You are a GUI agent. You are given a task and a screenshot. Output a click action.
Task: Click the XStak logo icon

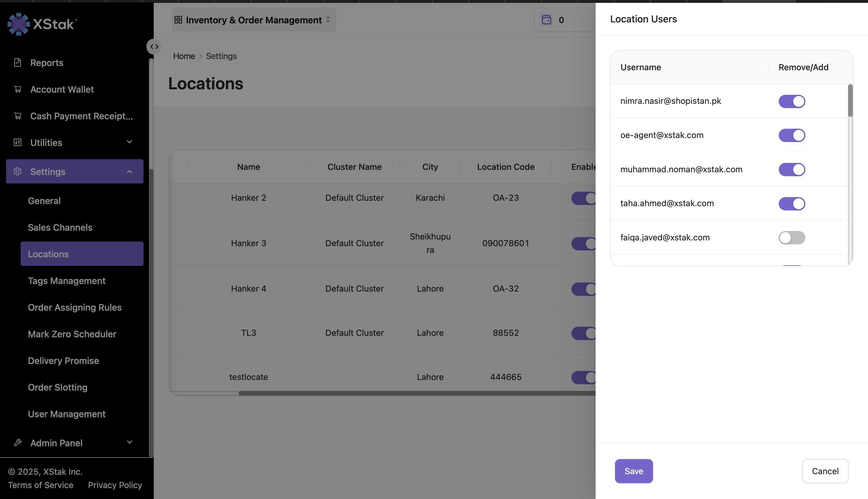click(x=18, y=24)
